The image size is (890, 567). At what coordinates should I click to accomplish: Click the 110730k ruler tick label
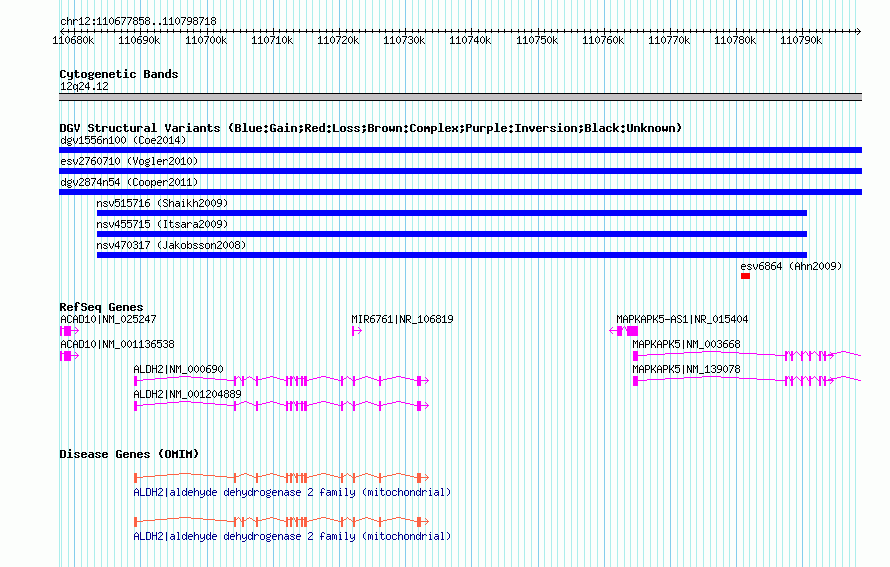coord(404,40)
